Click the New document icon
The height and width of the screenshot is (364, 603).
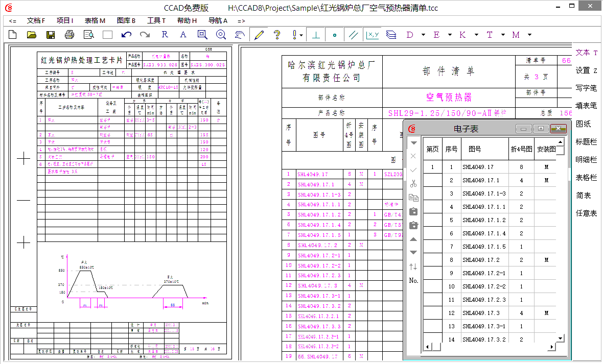(13, 35)
